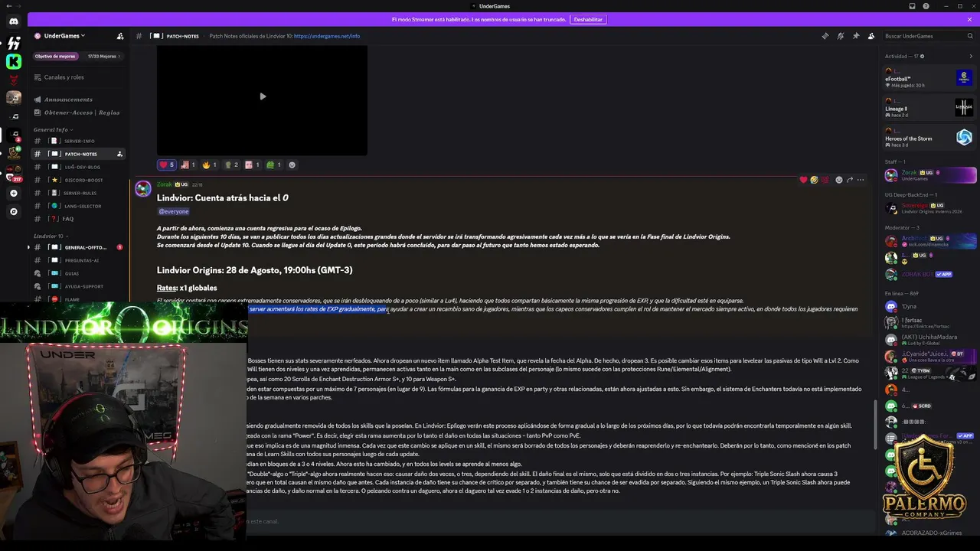Click the search magnifier icon
Image resolution: width=980 pixels, height=551 pixels.
click(970, 36)
